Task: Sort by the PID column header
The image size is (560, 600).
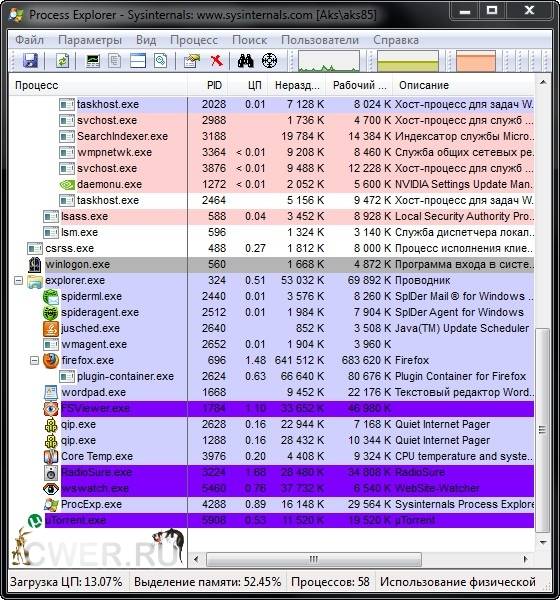Action: [207, 85]
